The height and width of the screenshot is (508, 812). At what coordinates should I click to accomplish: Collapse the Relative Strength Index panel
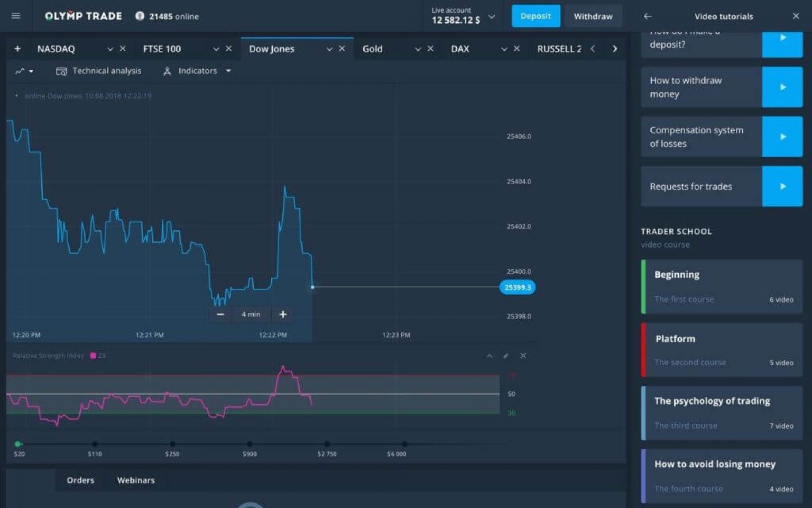(x=489, y=356)
